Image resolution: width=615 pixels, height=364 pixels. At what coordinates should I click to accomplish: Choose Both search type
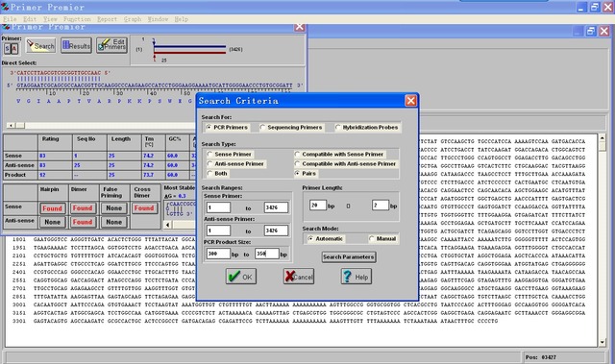[x=217, y=173]
